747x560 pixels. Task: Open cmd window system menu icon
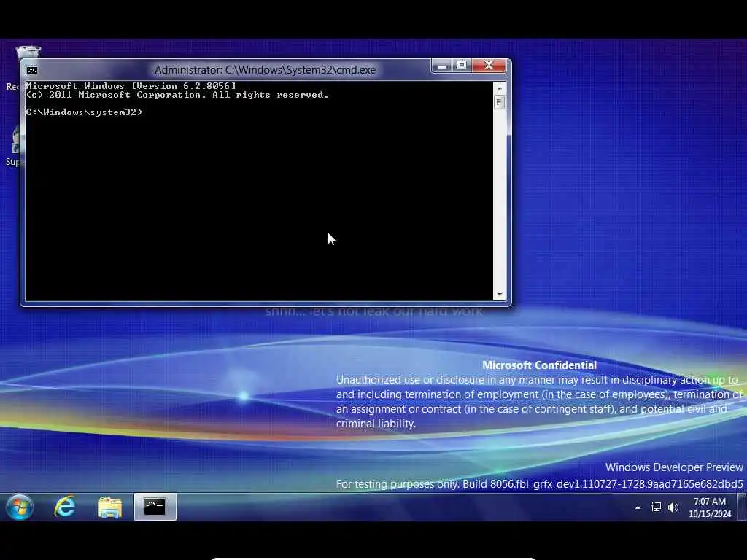[32, 71]
